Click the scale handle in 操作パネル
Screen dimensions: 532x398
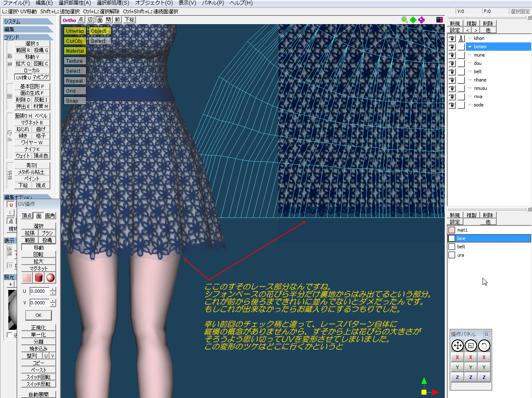point(470,346)
